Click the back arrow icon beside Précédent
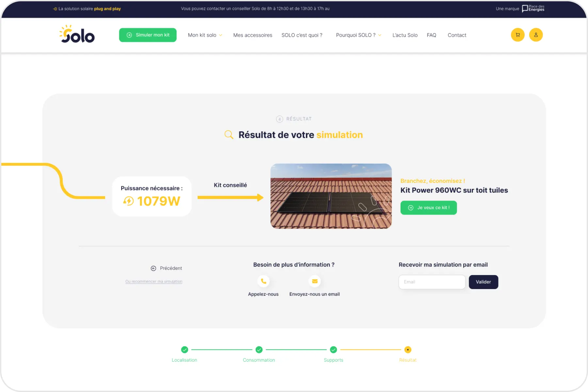 tap(153, 268)
